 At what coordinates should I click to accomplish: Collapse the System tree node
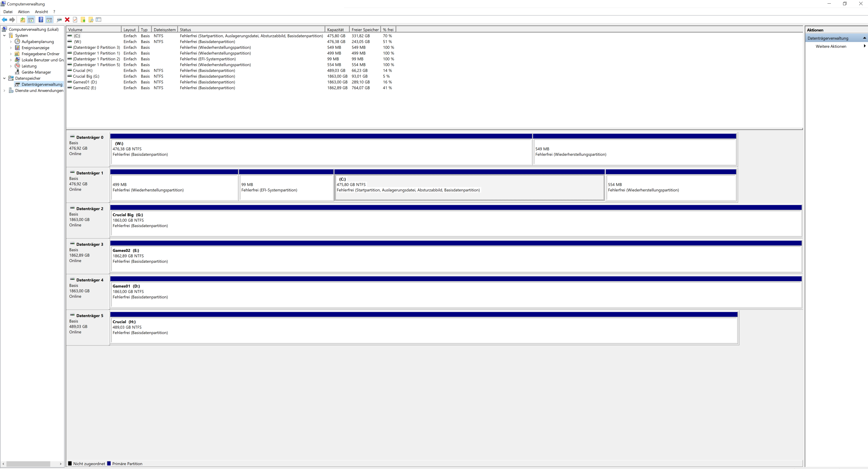(x=4, y=36)
